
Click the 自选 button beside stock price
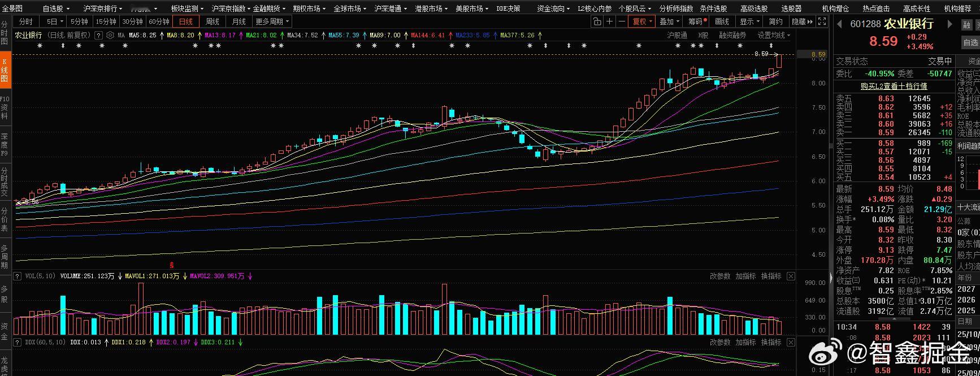point(970,42)
